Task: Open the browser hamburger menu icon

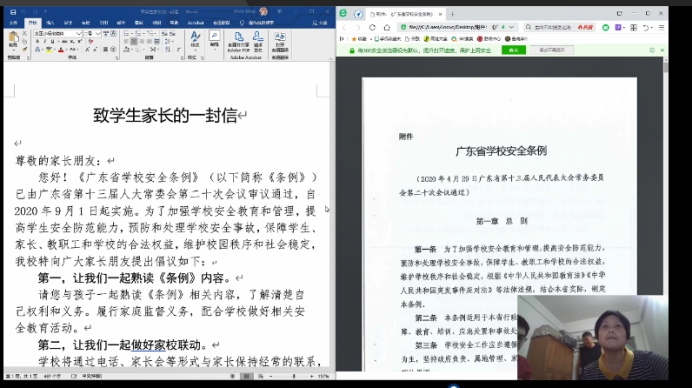Action: 661,27
